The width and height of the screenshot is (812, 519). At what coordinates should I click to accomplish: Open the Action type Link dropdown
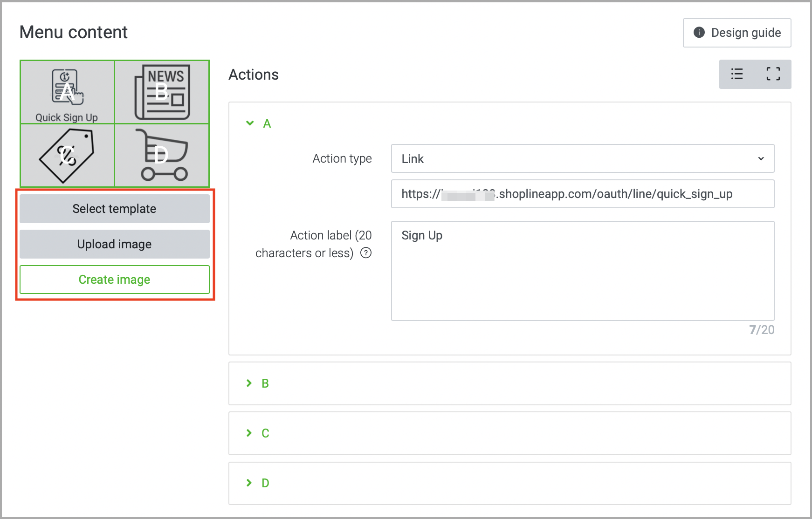pos(583,158)
